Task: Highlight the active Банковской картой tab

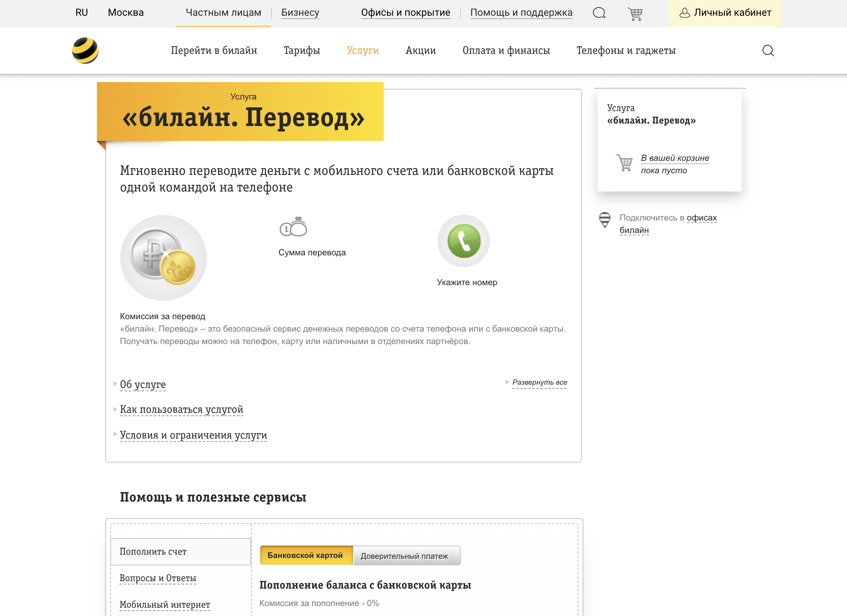Action: (306, 555)
